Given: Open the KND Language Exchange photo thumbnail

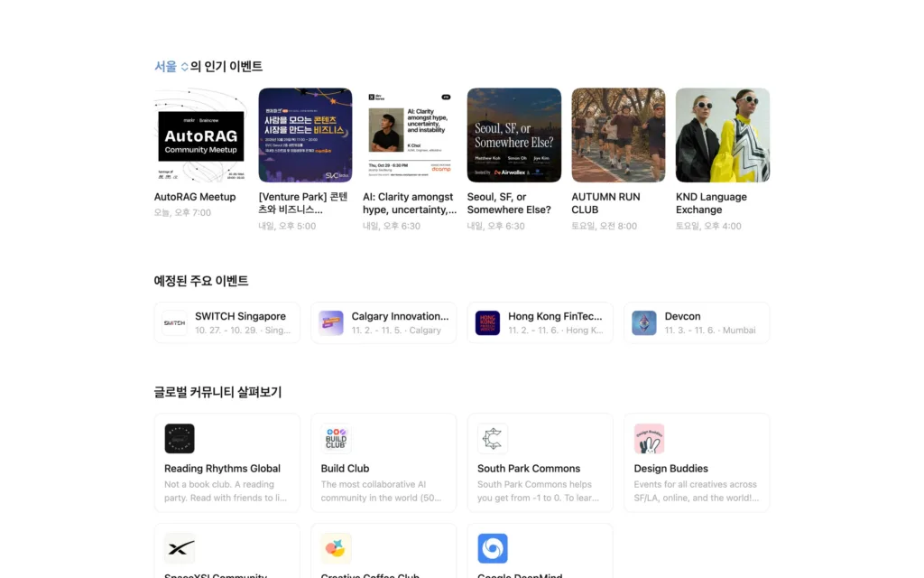Looking at the screenshot, I should tap(723, 135).
